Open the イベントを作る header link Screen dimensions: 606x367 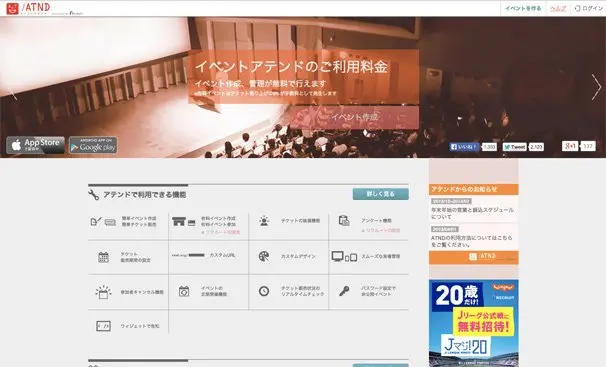[x=523, y=8]
